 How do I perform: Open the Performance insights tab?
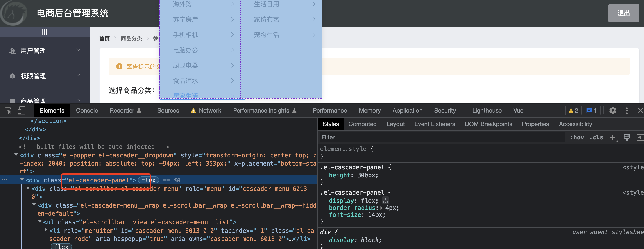(x=265, y=111)
